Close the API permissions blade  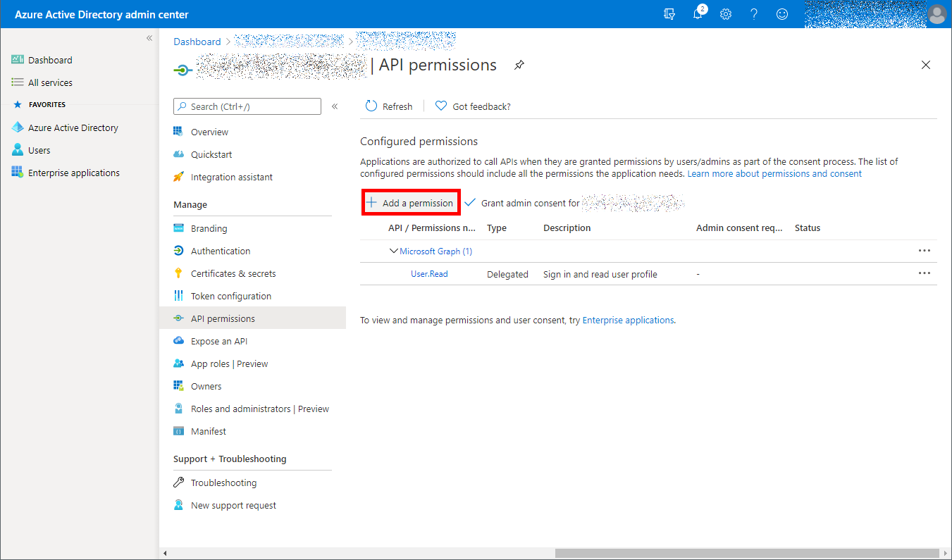[x=926, y=65]
